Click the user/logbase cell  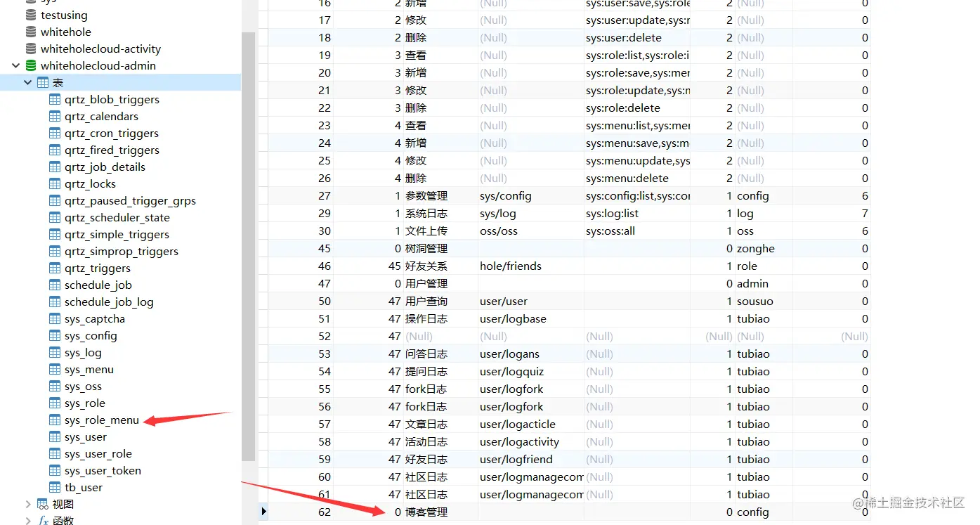click(x=513, y=319)
